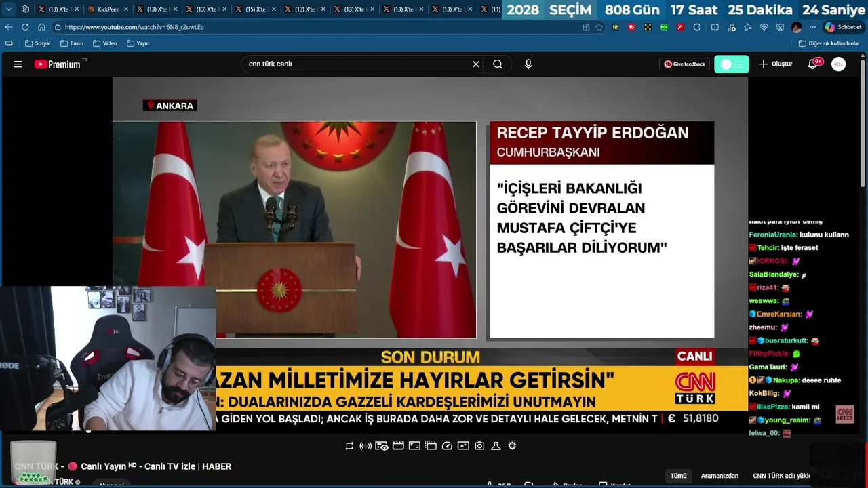The image size is (868, 488).
Task: Open Favorites star-list icon
Action: (x=747, y=27)
